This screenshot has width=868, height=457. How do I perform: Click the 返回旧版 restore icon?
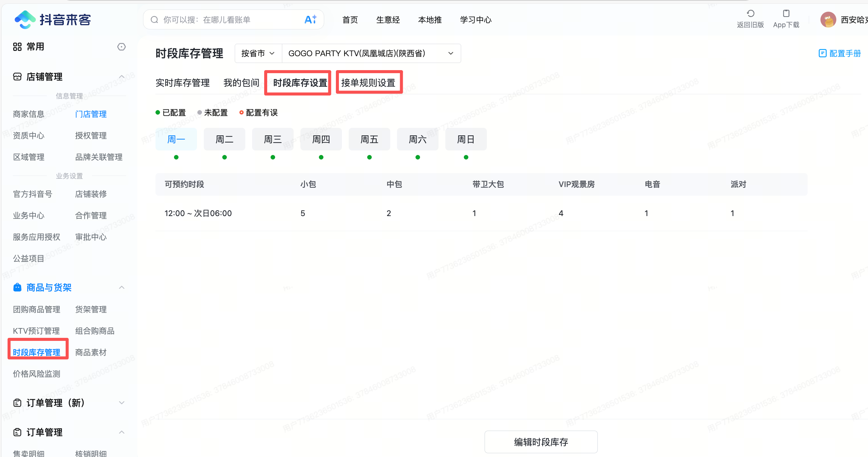click(750, 13)
